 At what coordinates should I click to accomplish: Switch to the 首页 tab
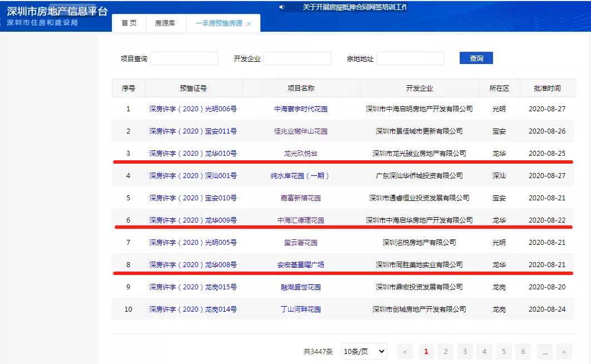point(129,23)
